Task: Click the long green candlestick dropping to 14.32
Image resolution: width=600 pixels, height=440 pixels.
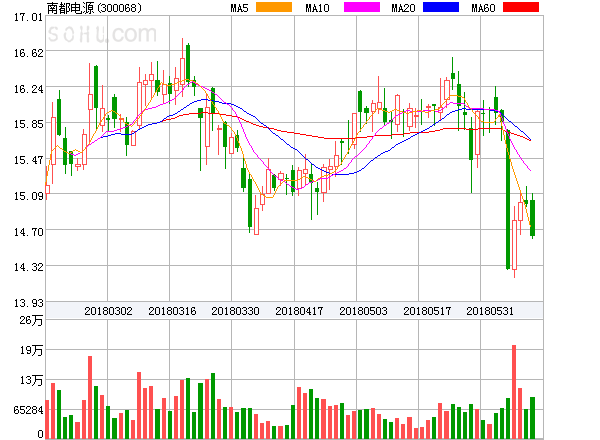Action: [x=508, y=200]
